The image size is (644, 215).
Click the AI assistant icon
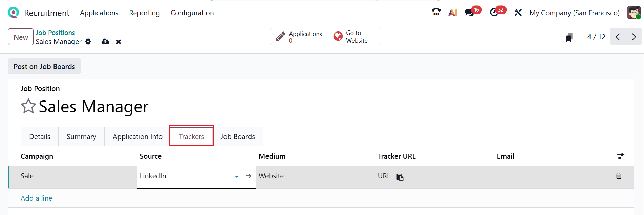pos(453,12)
